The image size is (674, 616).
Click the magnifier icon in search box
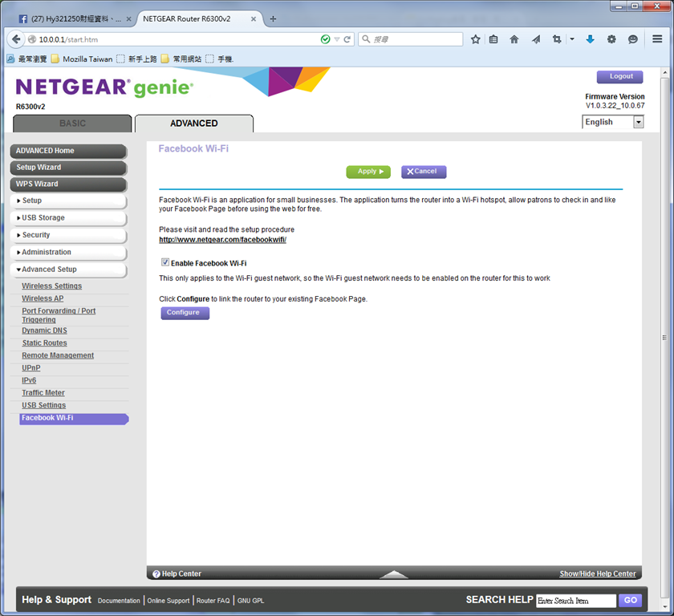(366, 39)
